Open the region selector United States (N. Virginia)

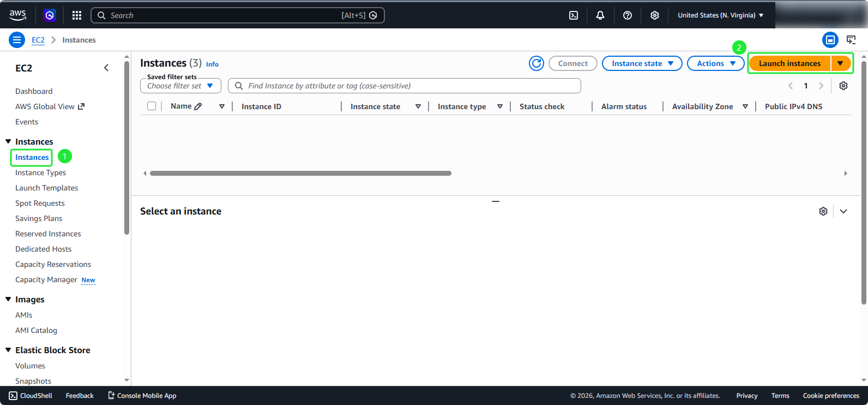pyautogui.click(x=721, y=15)
